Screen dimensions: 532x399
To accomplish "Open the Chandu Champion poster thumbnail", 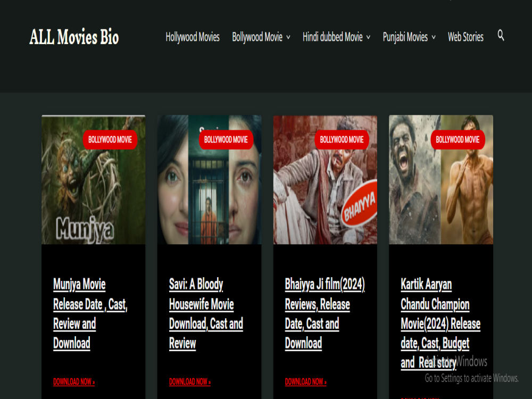I will pyautogui.click(x=441, y=180).
